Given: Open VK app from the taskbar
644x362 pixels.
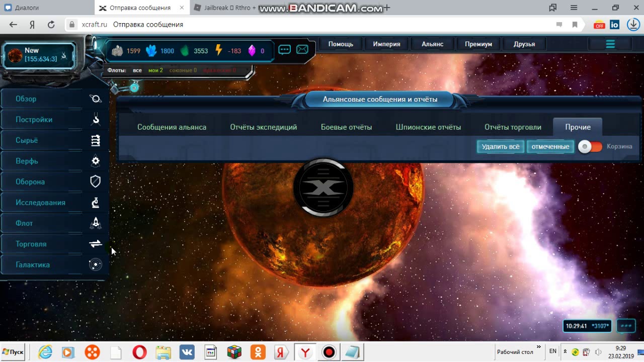Looking at the screenshot, I should tap(187, 352).
